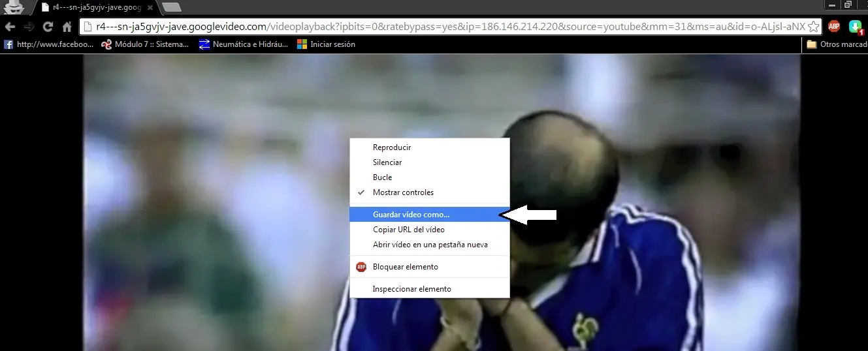
Task: Click the forward navigation arrow
Action: point(29,27)
